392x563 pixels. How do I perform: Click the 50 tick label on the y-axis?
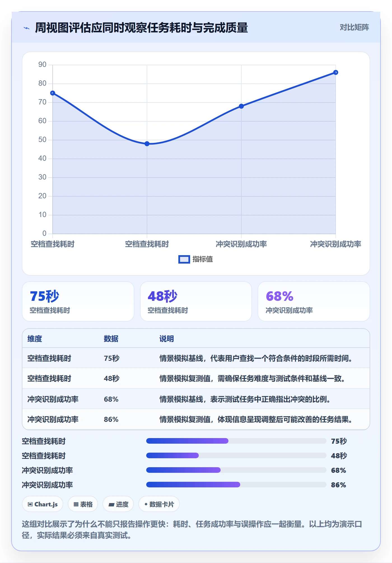(42, 140)
